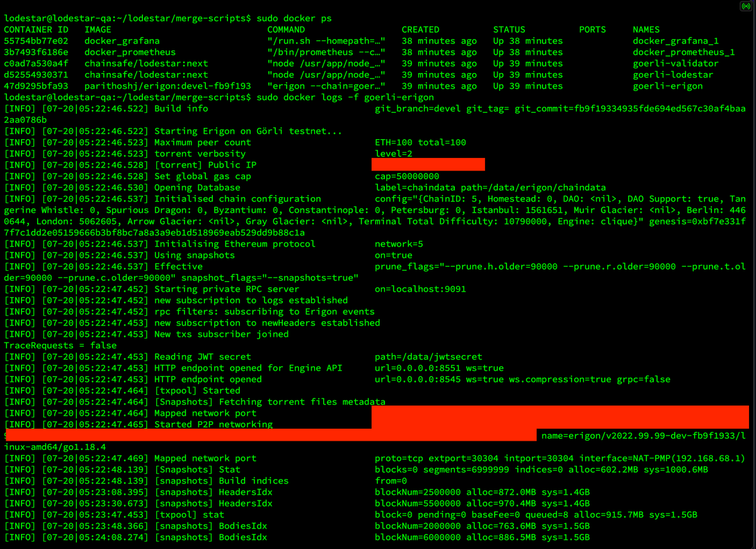756x549 pixels.
Task: Select the 'sudo docker ps' command text
Action: (x=294, y=18)
